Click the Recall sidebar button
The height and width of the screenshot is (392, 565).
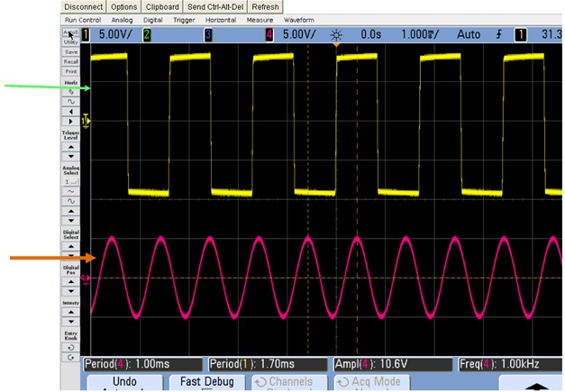[70, 61]
